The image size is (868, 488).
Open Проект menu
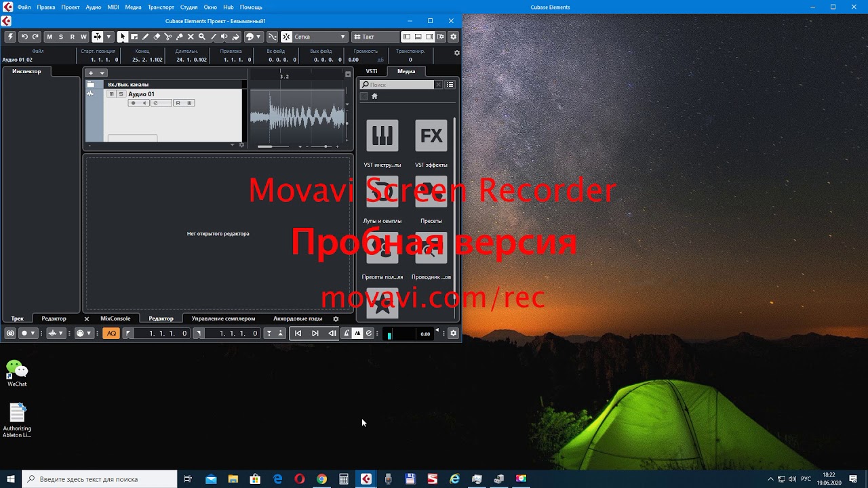71,7
